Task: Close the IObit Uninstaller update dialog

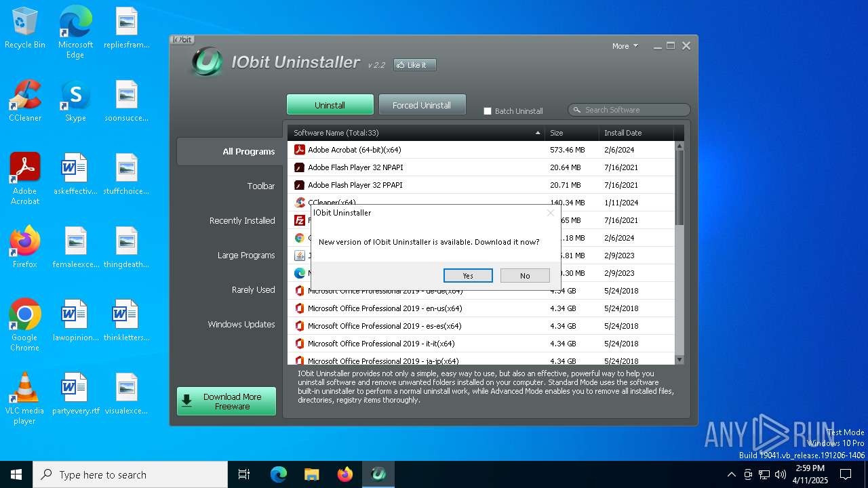Action: (551, 213)
